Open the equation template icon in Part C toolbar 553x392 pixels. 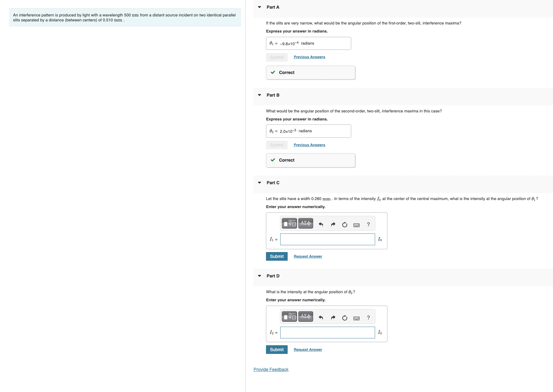coord(289,223)
